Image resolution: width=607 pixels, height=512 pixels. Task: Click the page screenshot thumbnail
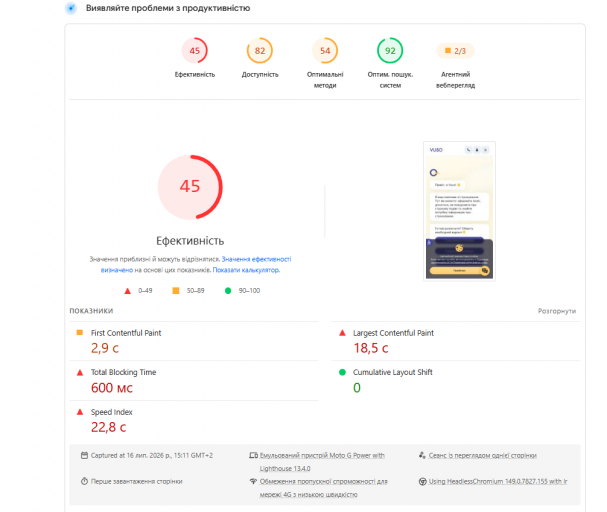click(x=460, y=211)
